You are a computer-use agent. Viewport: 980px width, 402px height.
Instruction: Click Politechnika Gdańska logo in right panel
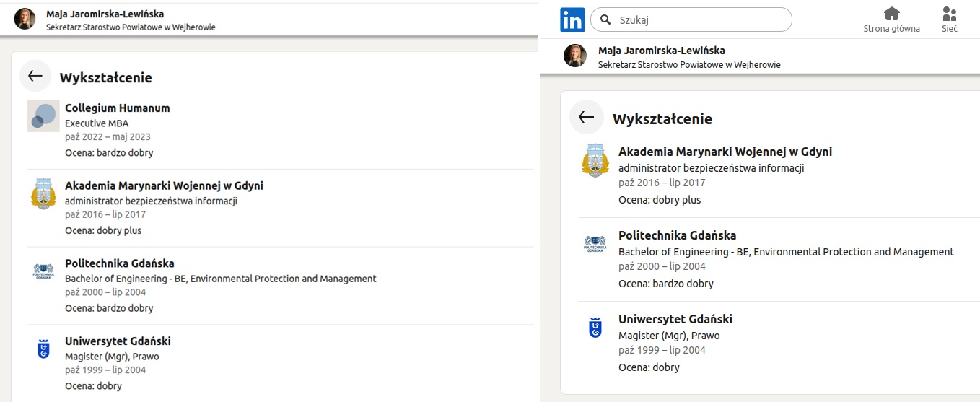(595, 244)
